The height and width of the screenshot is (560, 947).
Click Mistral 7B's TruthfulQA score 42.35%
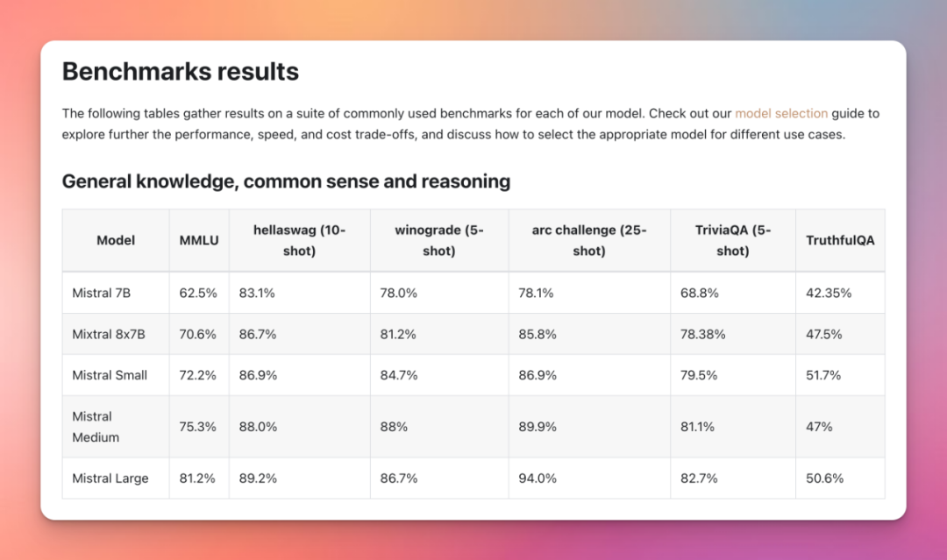click(x=829, y=293)
